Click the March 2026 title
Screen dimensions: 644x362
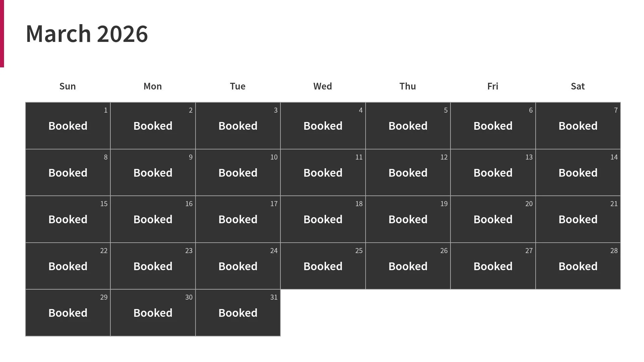(x=87, y=34)
